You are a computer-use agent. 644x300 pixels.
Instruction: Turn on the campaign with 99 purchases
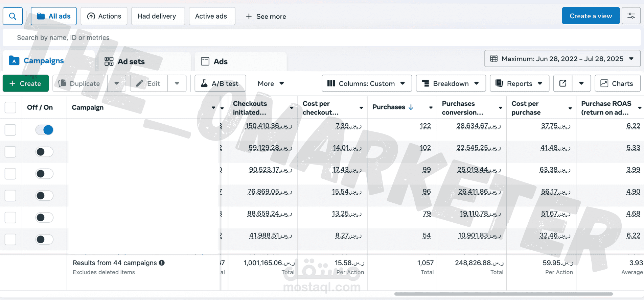tap(44, 174)
